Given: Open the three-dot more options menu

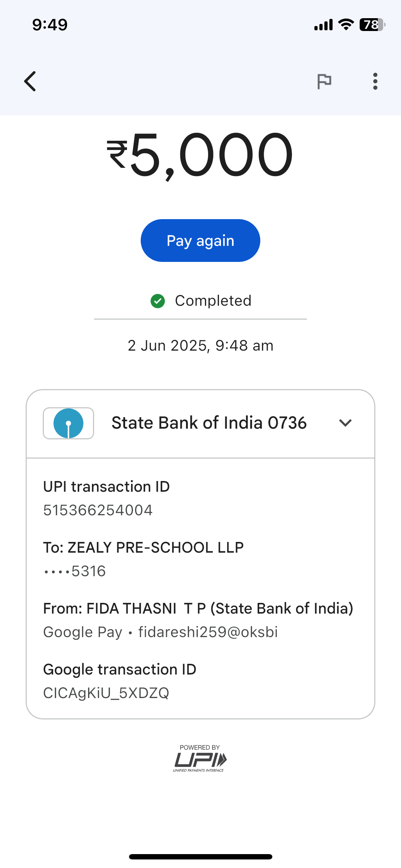Looking at the screenshot, I should (x=375, y=81).
